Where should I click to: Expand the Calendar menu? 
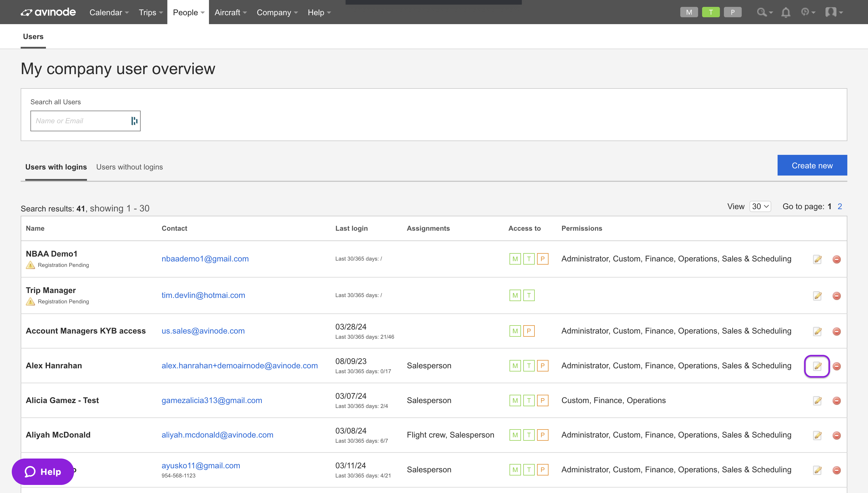pyautogui.click(x=109, y=13)
